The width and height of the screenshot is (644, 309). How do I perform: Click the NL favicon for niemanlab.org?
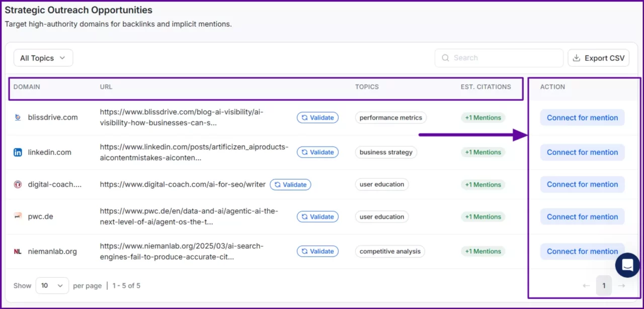17,251
